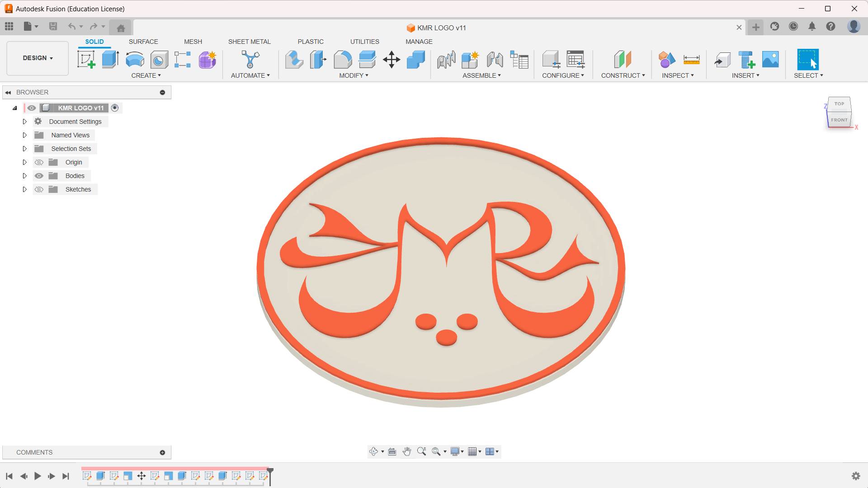Viewport: 868px width, 488px height.
Task: Select the Revolve tool icon
Action: pyautogui.click(x=135, y=59)
